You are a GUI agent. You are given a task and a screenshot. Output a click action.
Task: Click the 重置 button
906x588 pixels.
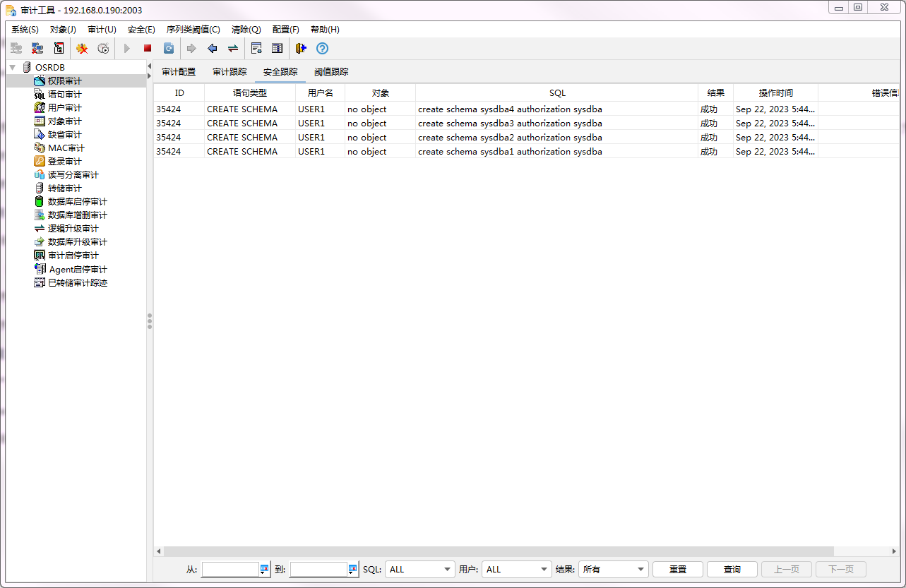677,569
